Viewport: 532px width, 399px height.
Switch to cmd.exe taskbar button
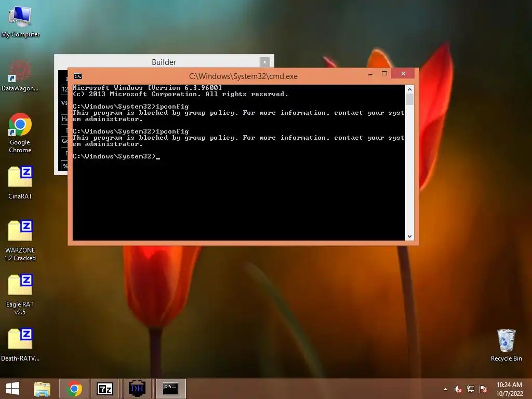point(170,389)
